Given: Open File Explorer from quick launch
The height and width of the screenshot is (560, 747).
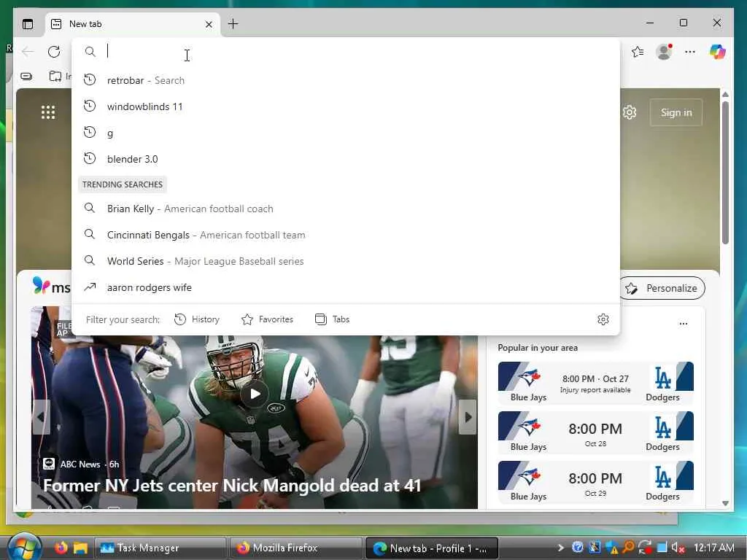Looking at the screenshot, I should (x=80, y=548).
